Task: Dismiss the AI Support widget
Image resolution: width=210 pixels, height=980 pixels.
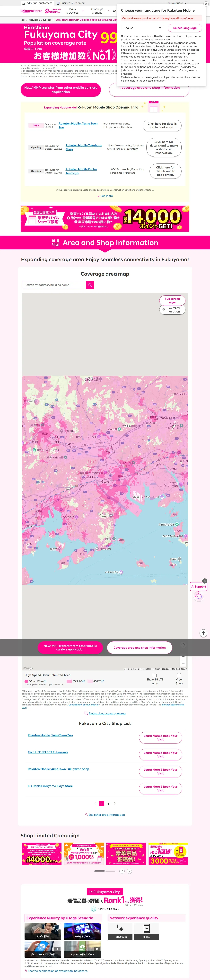Action: coord(205,581)
